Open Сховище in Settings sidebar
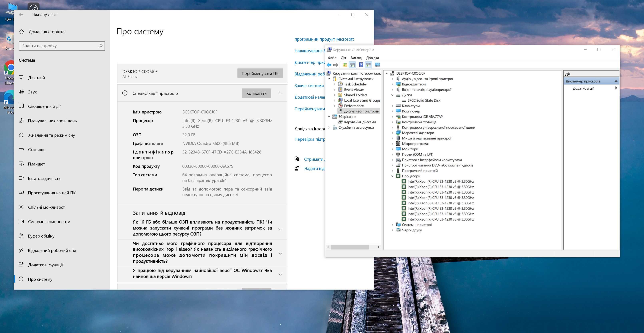This screenshot has height=333, width=644. point(62,149)
